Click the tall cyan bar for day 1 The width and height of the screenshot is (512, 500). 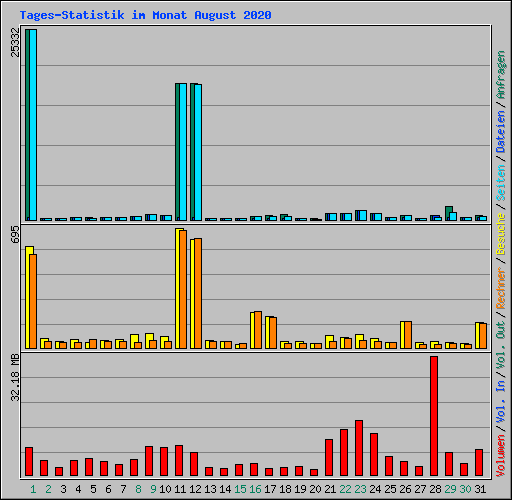coord(33,125)
